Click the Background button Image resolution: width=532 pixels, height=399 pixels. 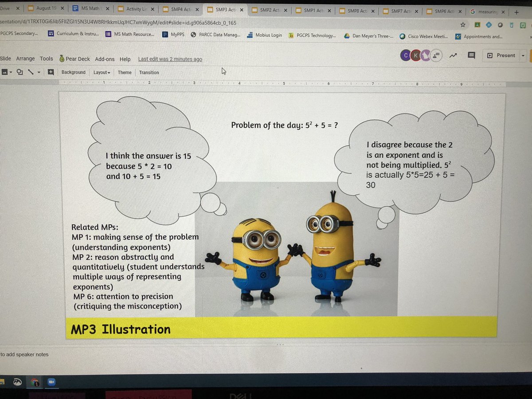(73, 72)
